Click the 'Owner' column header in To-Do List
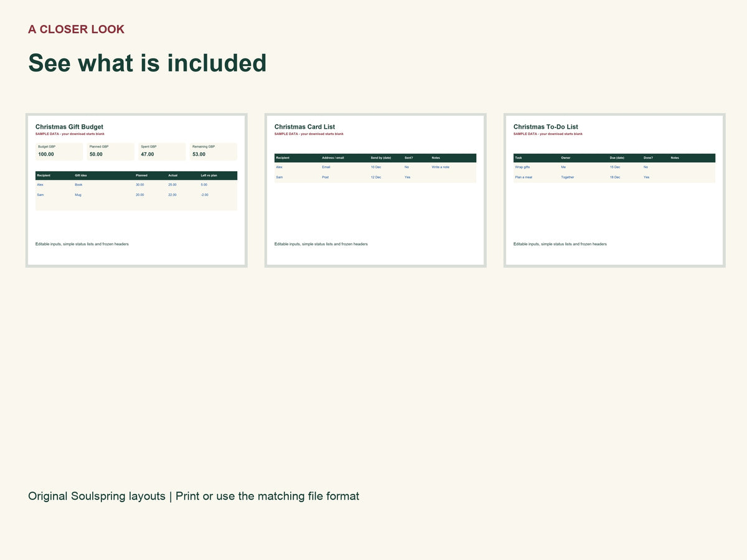Image resolution: width=747 pixels, height=560 pixels. point(566,158)
